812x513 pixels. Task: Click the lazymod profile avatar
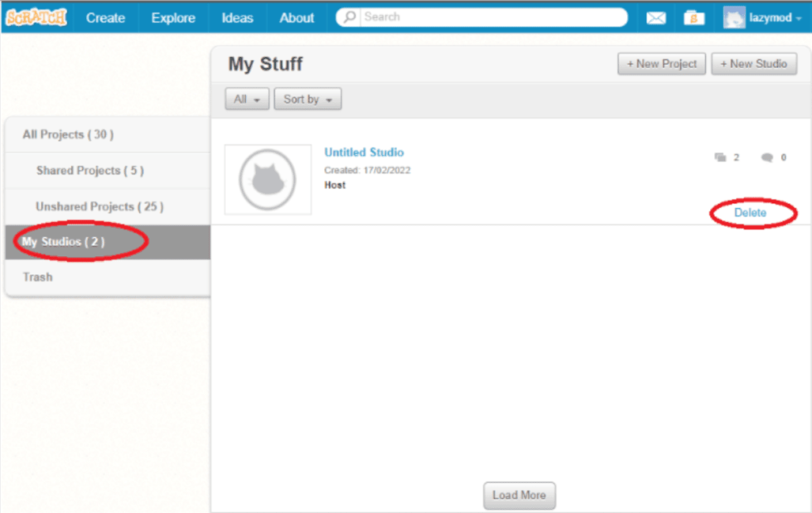click(735, 17)
